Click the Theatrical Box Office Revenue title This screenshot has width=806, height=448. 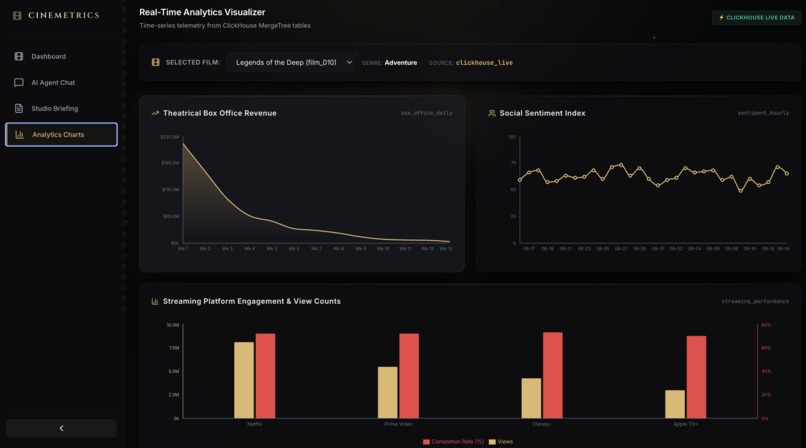219,113
